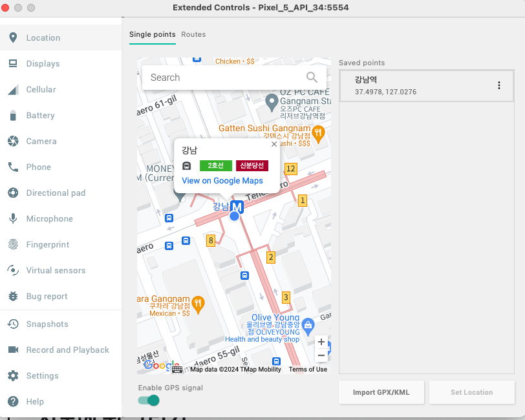Open the Snapshots section
The image size is (525, 420).
click(x=61, y=324)
